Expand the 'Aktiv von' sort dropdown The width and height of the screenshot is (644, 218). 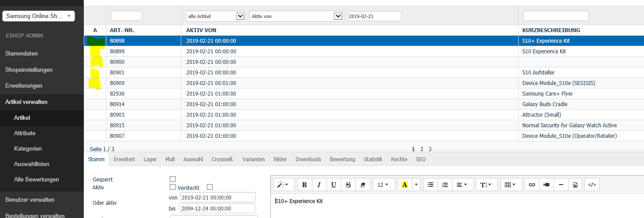coord(296,16)
